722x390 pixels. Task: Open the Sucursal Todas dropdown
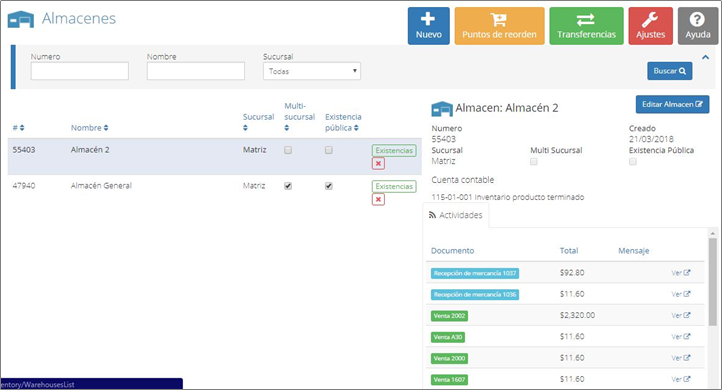click(312, 71)
